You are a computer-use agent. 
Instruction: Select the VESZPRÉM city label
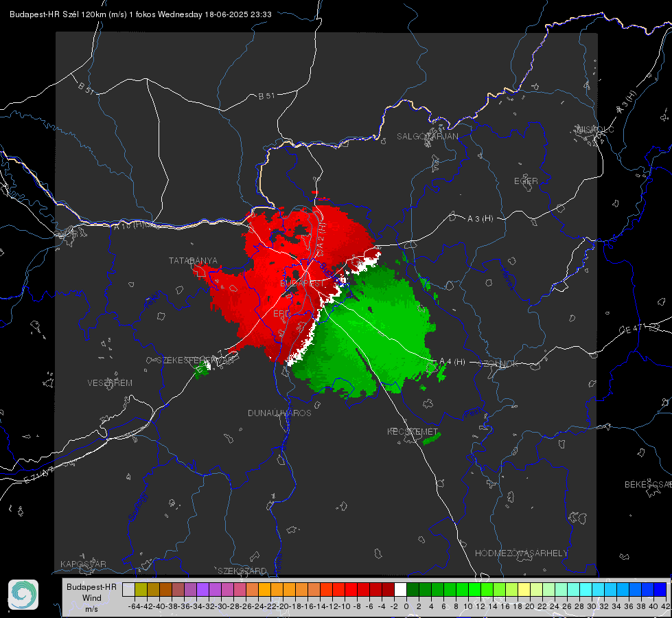pos(110,382)
